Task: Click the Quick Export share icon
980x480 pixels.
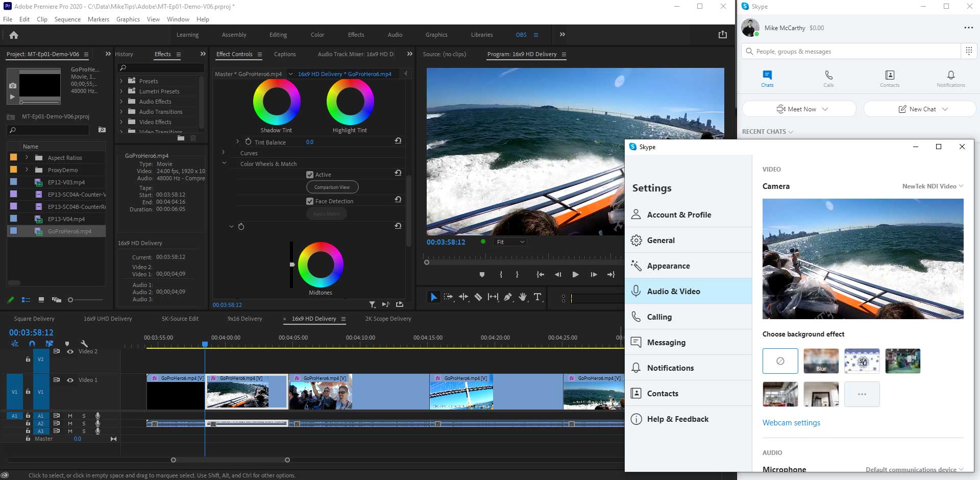Action: [x=723, y=35]
